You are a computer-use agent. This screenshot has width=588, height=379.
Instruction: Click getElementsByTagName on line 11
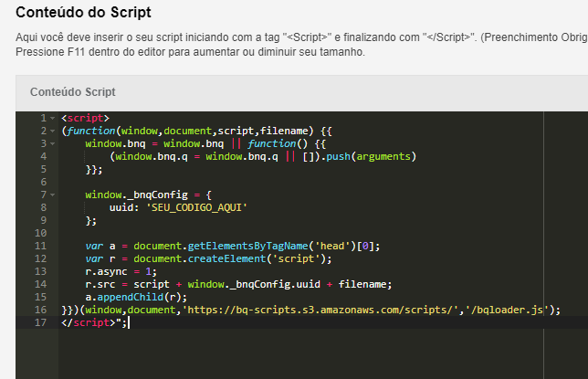(x=247, y=246)
